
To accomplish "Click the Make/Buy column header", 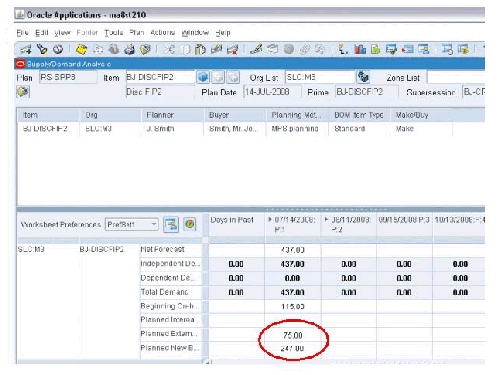I will coord(421,115).
